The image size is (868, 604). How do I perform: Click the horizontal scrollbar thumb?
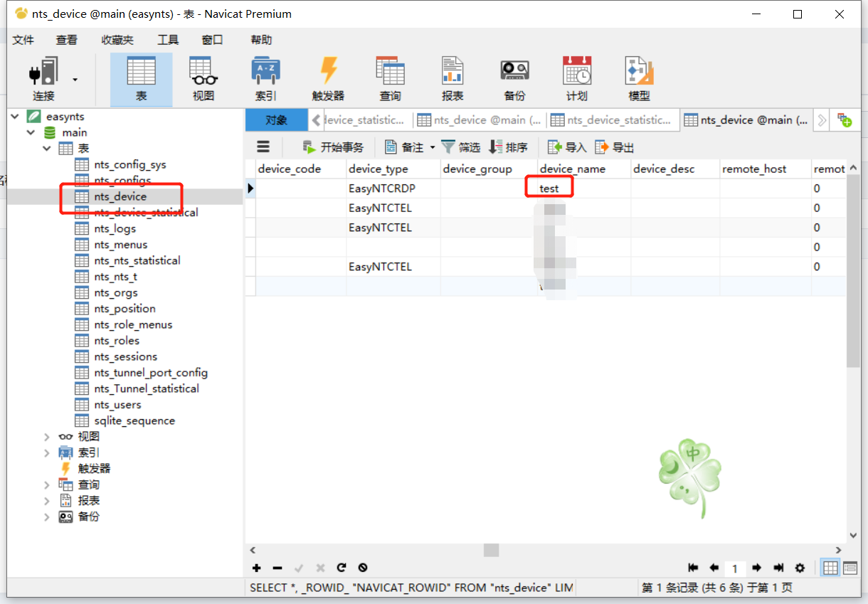(x=491, y=550)
